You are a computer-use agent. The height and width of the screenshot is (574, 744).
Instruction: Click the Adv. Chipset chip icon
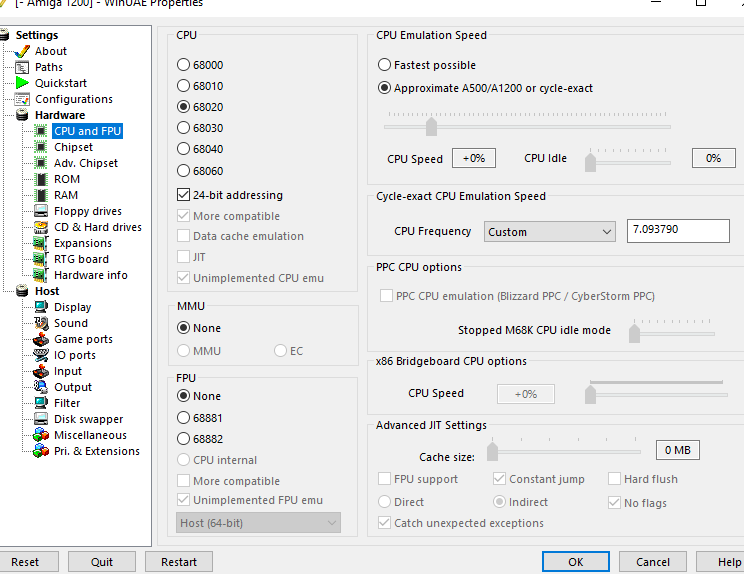tap(41, 163)
